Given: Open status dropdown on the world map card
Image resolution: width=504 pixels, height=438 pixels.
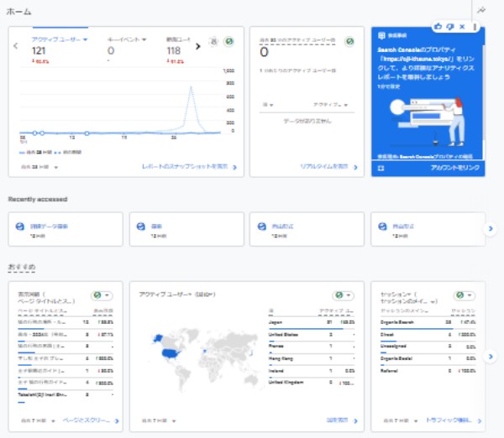Looking at the screenshot, I should (x=344, y=296).
